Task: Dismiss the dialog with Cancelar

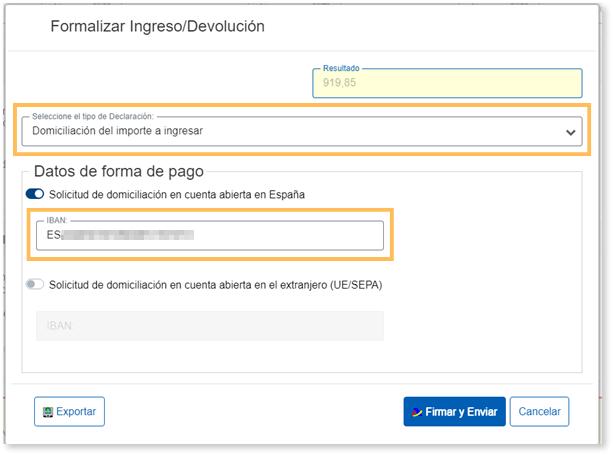Action: pos(539,412)
